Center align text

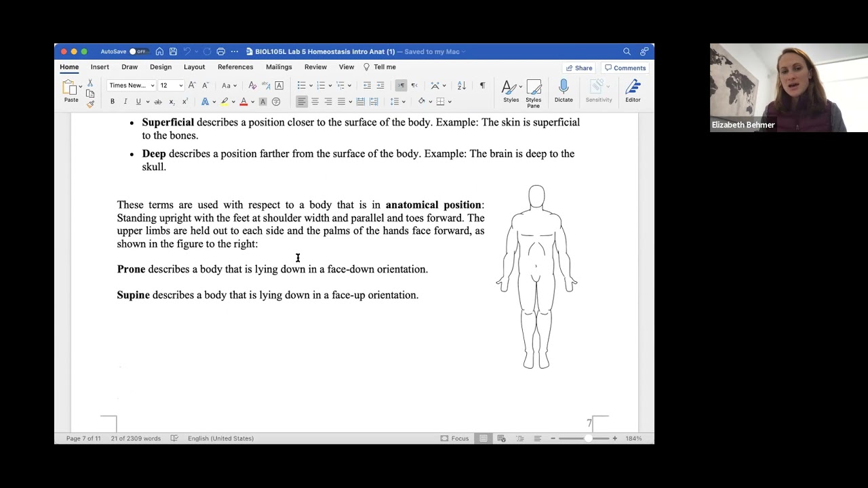tap(315, 102)
